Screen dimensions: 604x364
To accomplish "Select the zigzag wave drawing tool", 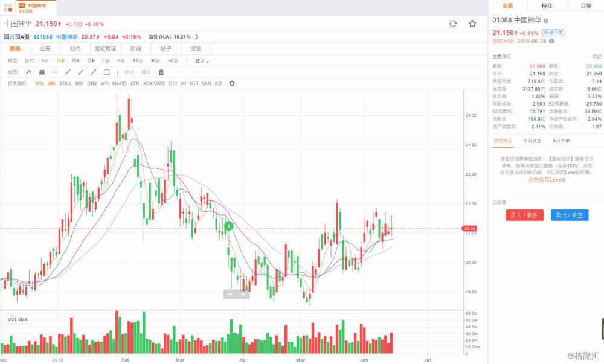I will 29,72.
